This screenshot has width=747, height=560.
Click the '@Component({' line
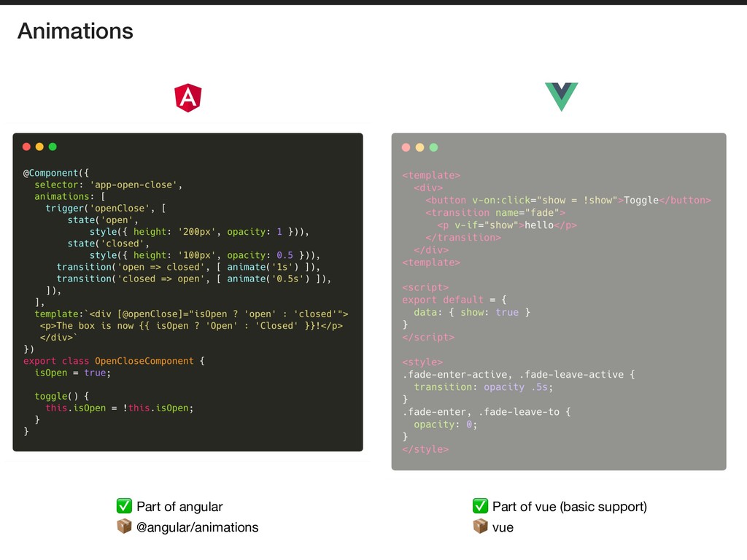click(56, 173)
